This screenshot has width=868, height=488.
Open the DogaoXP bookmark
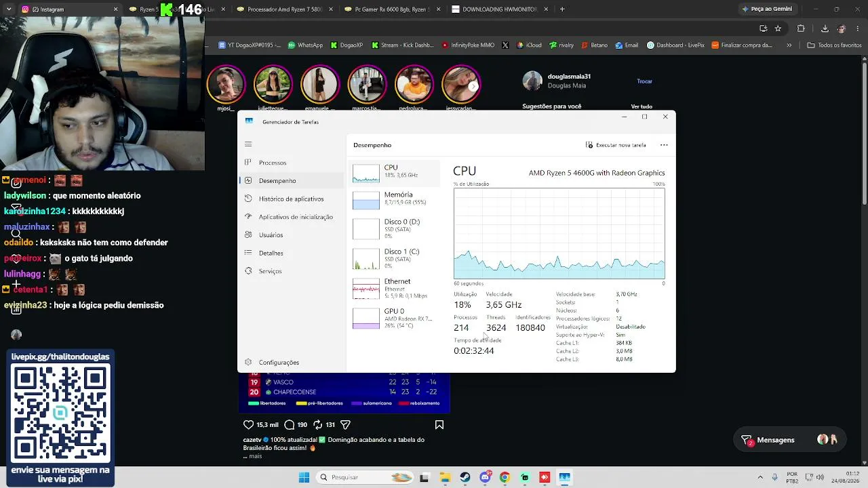pyautogui.click(x=347, y=45)
